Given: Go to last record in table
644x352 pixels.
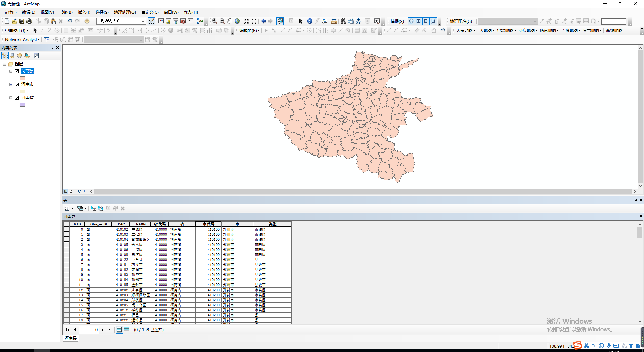Looking at the screenshot, I should pos(110,330).
